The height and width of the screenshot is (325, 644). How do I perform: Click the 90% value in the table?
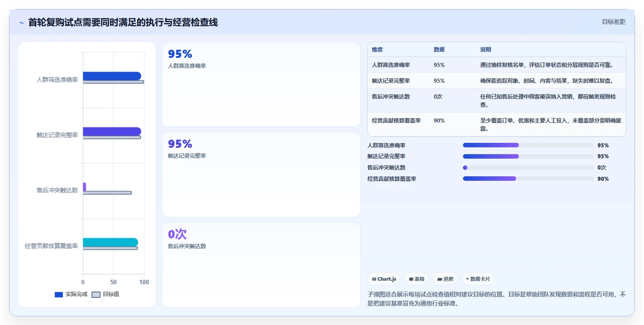(439, 121)
